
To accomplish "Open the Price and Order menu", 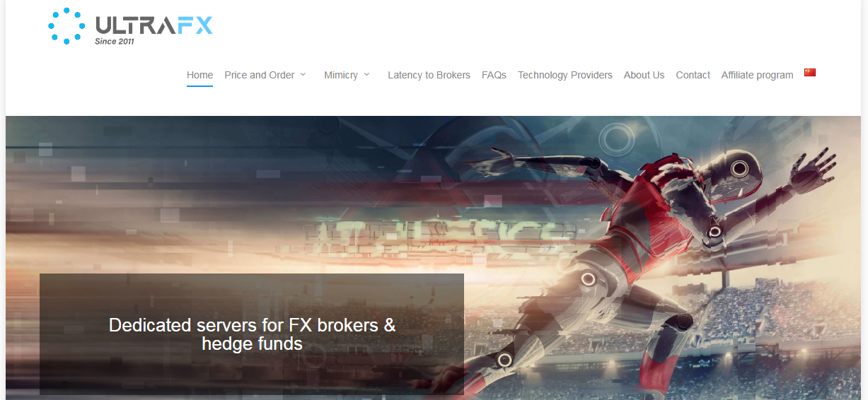I will pos(259,75).
